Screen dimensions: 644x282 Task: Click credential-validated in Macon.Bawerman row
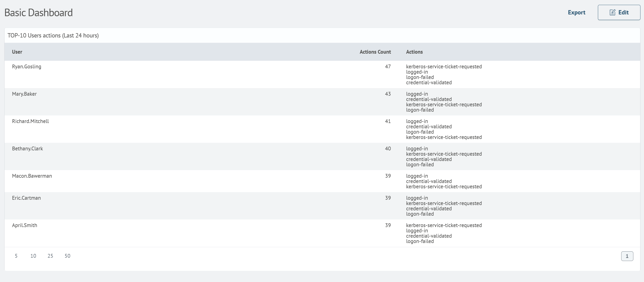(429, 181)
